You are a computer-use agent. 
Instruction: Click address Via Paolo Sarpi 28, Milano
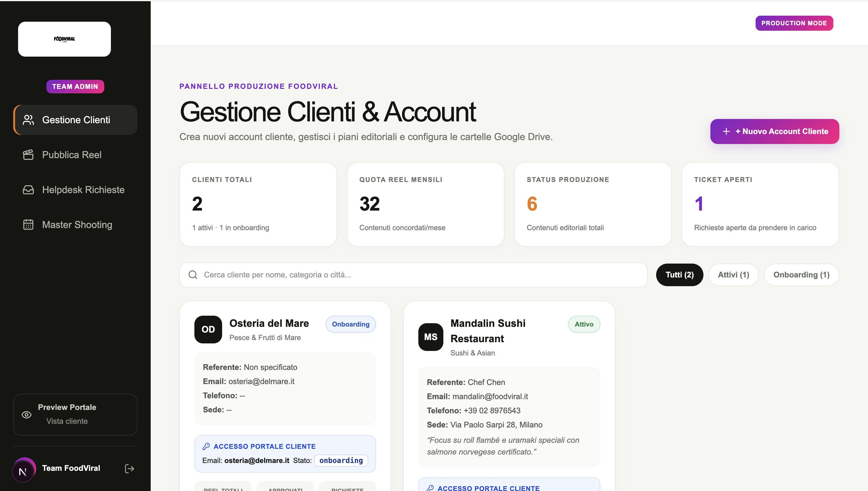[496, 425]
